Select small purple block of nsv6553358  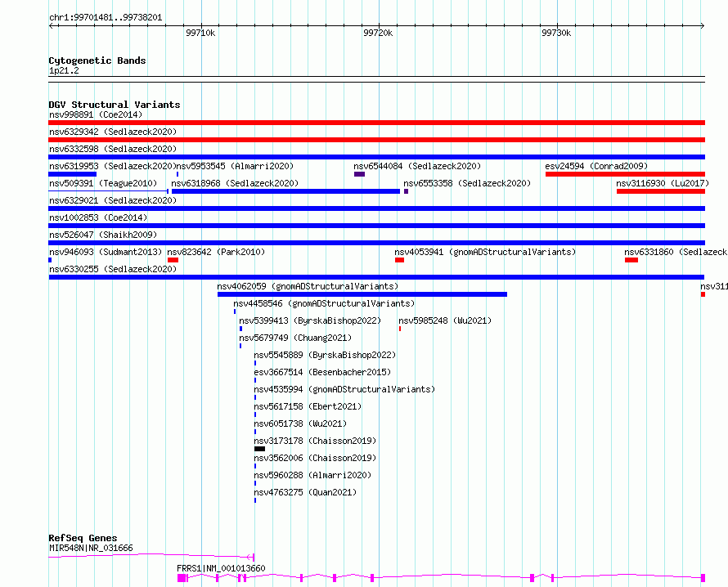point(407,191)
